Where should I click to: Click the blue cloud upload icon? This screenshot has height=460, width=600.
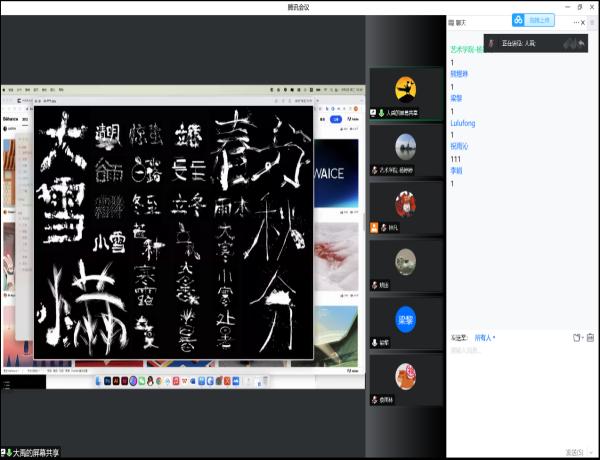(519, 20)
